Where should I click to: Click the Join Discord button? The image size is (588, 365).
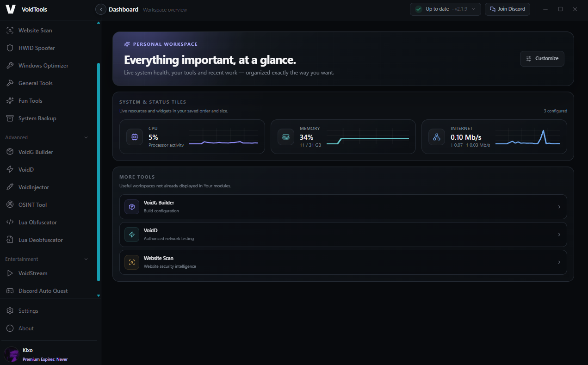click(x=508, y=9)
